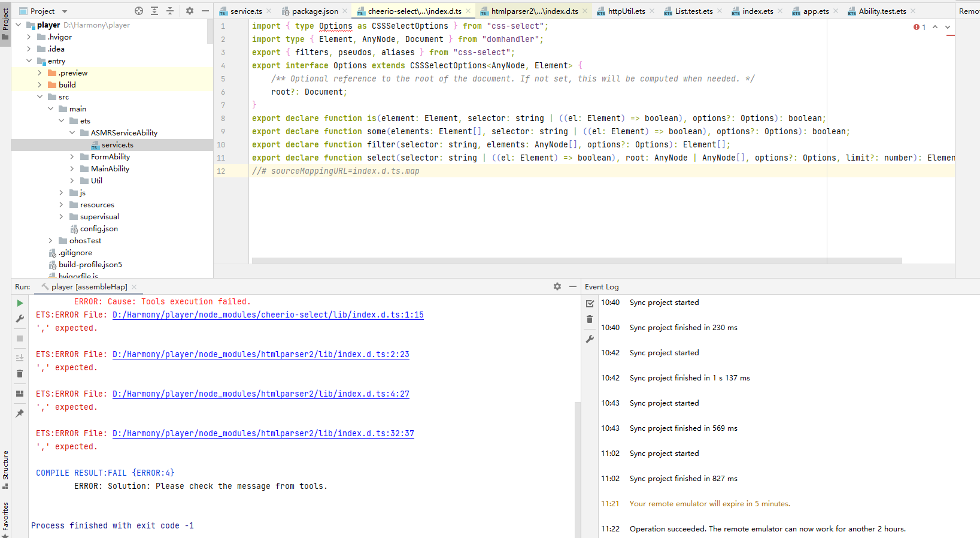Screen dimensions: 980x538
Task: Clear Event Log with trash icon
Action: (x=590, y=319)
